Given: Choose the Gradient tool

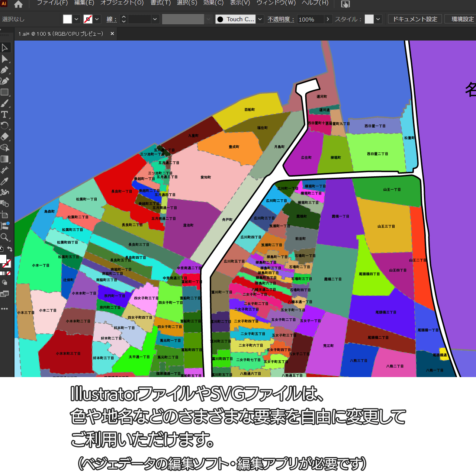Looking at the screenshot, I should click(x=5, y=159).
